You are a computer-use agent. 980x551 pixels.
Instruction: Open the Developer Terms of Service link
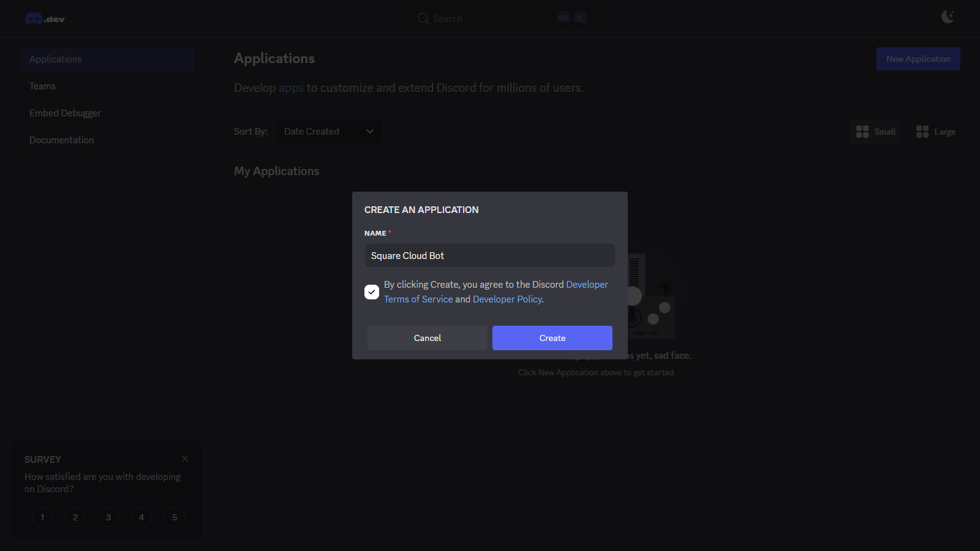point(418,299)
